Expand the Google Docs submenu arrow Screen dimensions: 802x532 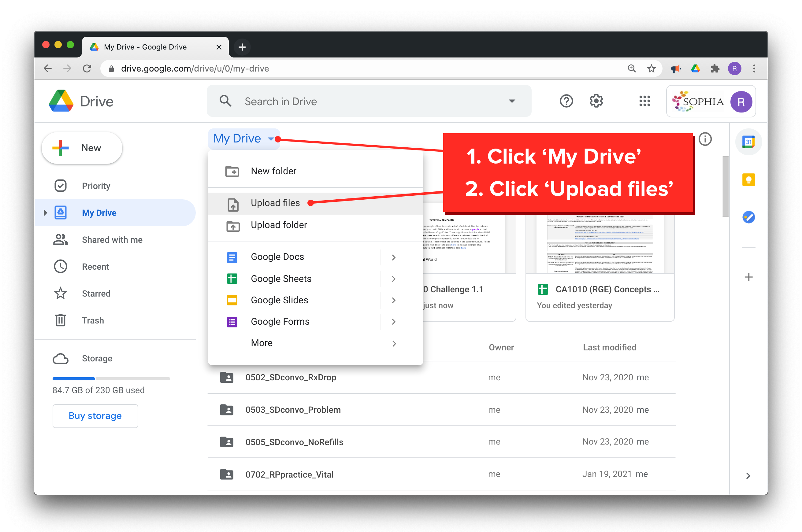(x=393, y=257)
